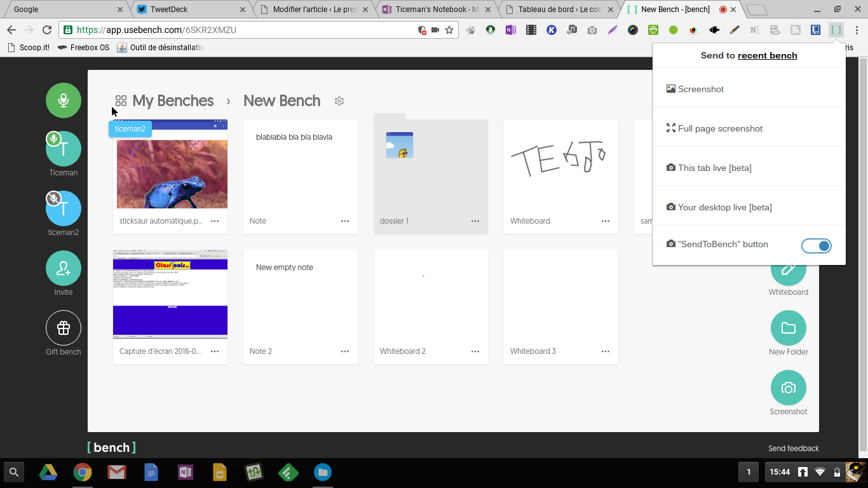Open Feedly from the shelf

288,472
